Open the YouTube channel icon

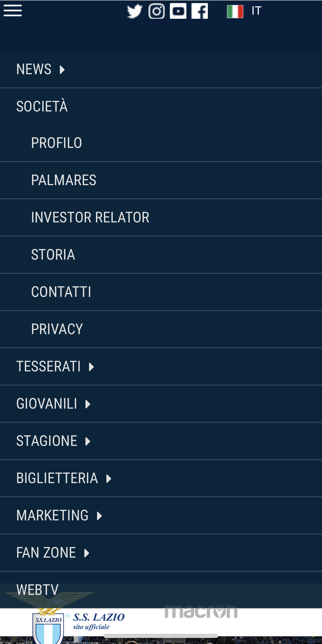[x=178, y=11]
